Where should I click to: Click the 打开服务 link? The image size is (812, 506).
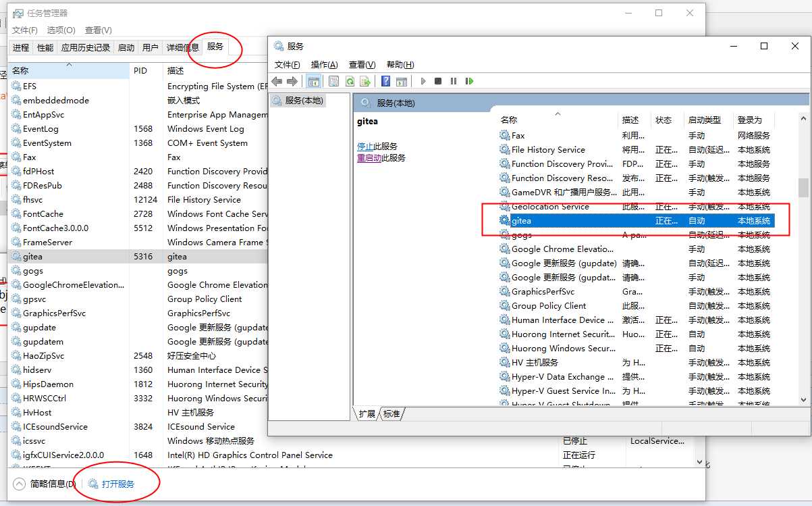[x=118, y=484]
